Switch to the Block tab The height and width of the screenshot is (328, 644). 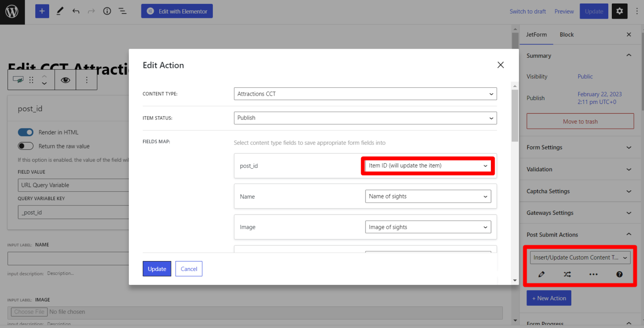tap(567, 35)
